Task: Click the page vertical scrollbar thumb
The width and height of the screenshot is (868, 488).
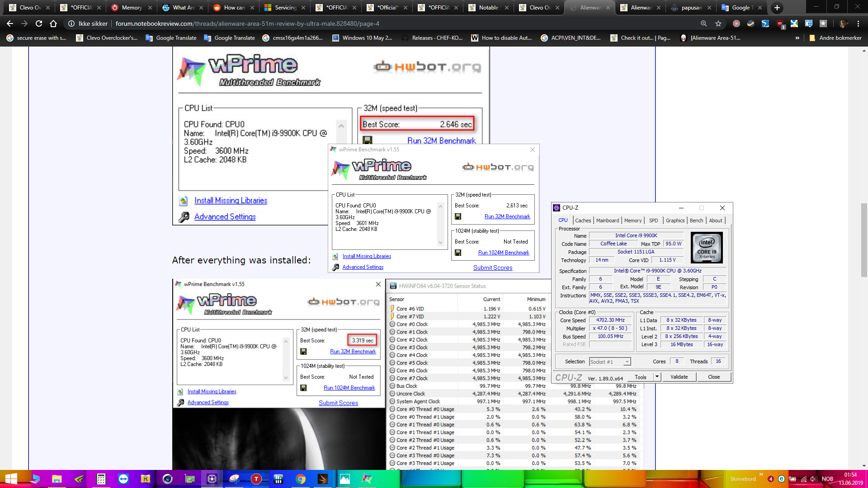Action: click(x=864, y=239)
